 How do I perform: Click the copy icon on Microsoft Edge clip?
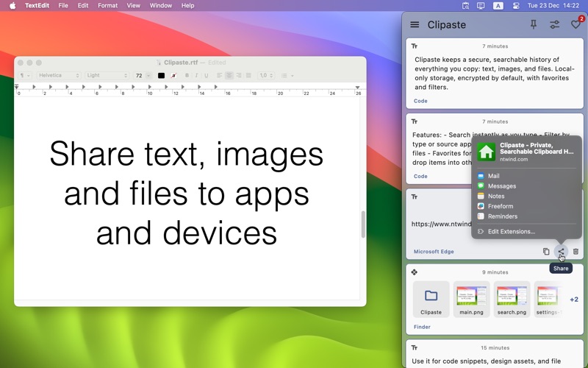click(x=546, y=252)
